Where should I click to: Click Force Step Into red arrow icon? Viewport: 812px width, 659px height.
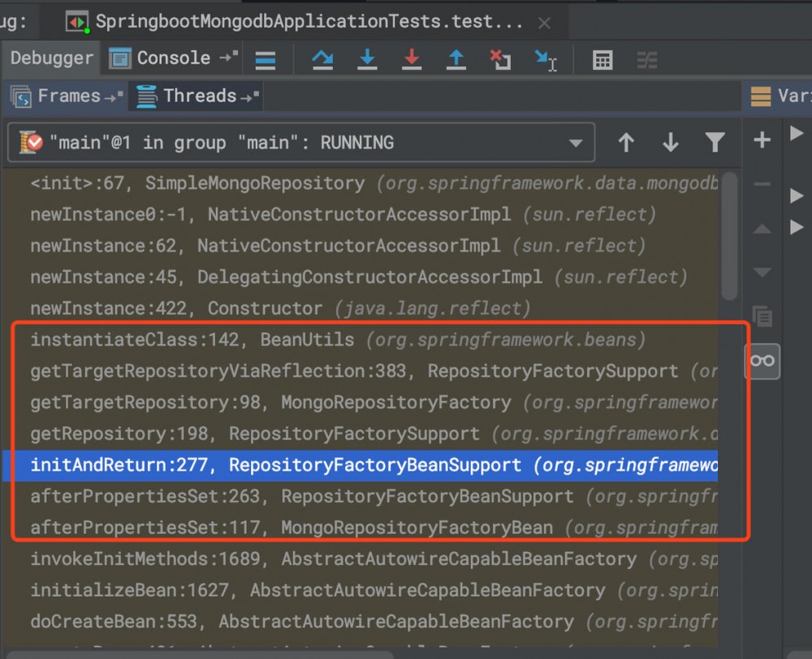click(412, 59)
